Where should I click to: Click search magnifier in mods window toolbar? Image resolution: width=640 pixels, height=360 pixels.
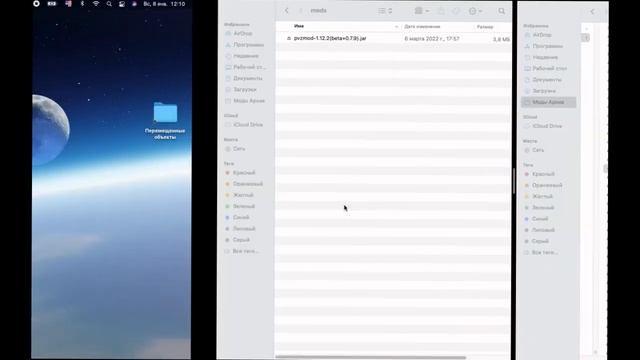coord(501,11)
